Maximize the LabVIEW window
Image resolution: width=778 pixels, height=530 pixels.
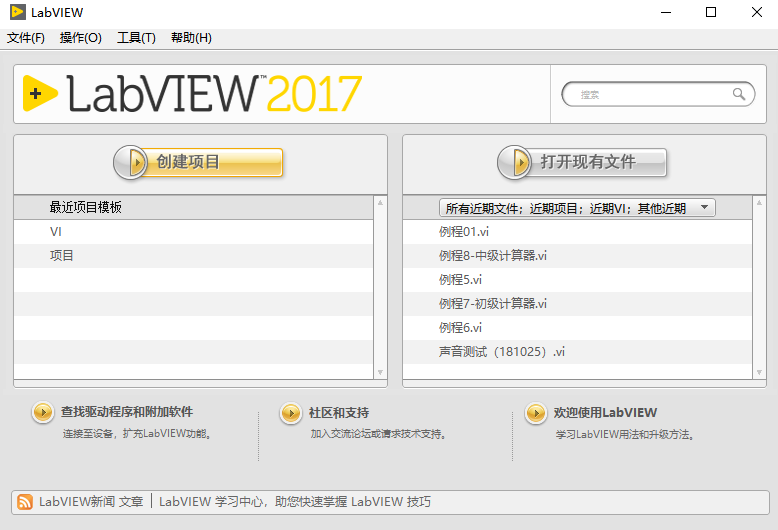pos(711,12)
